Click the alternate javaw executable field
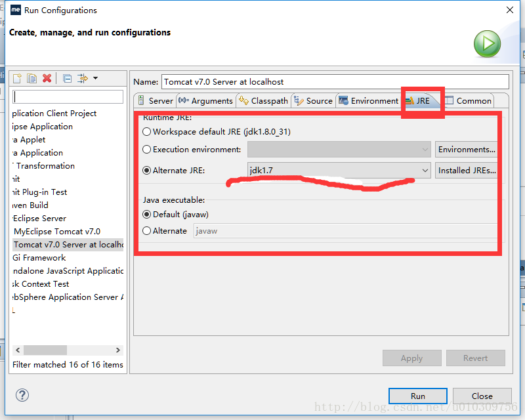525x420 pixels. (345, 231)
